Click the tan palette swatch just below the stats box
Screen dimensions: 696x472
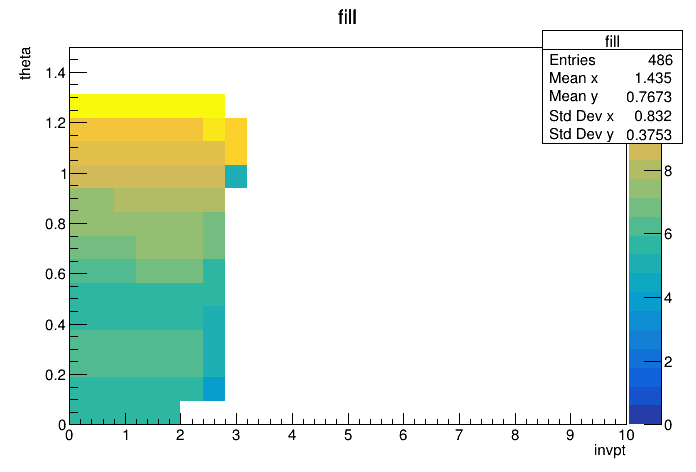click(x=645, y=152)
